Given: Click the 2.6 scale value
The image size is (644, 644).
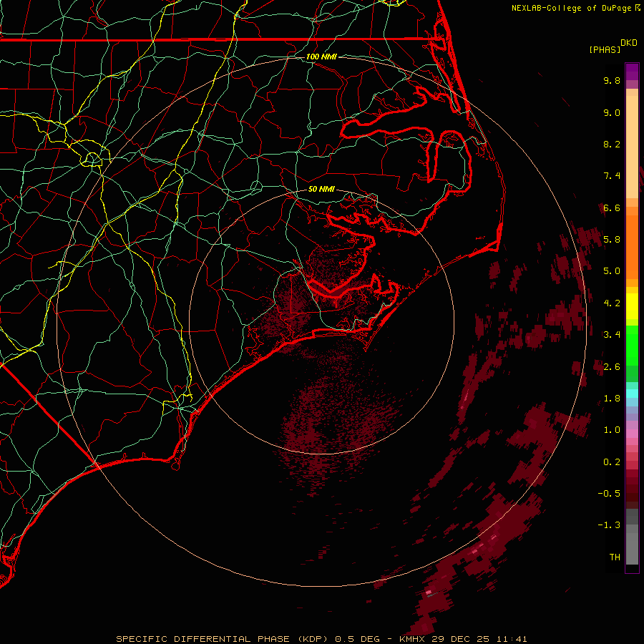Looking at the screenshot, I should point(612,367).
